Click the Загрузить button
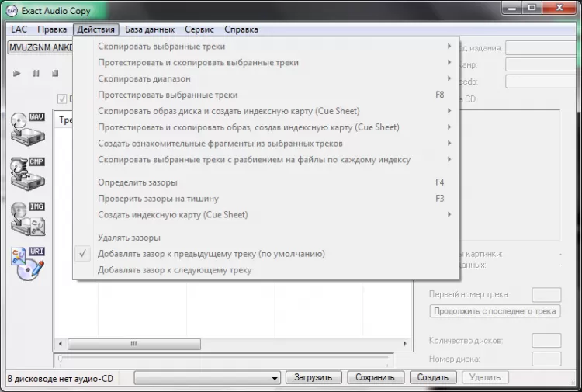This screenshot has width=582, height=392. coord(314,377)
